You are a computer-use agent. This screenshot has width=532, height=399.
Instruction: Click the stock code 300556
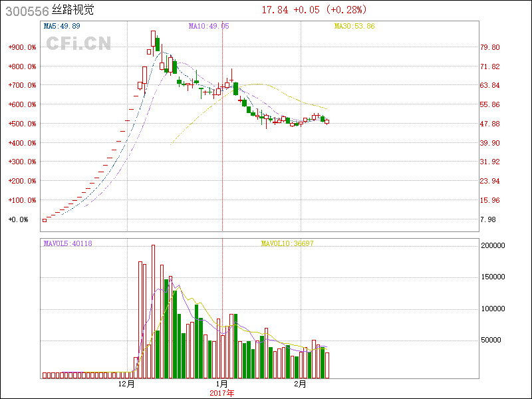click(26, 11)
